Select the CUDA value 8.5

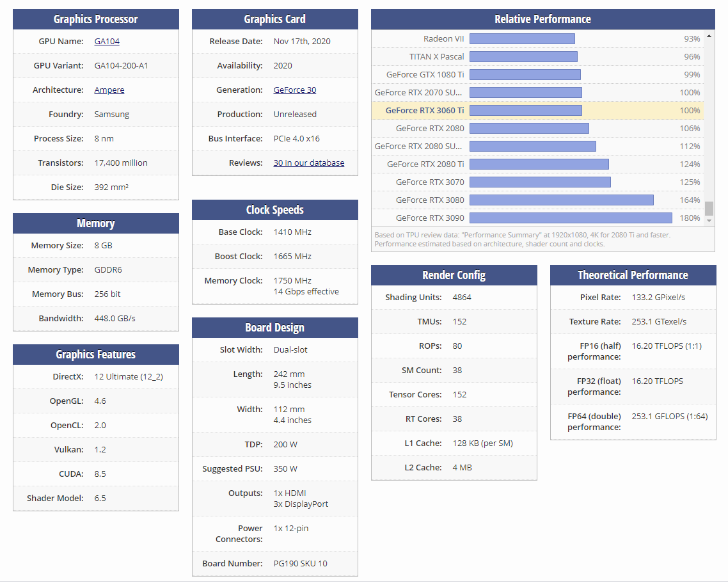tap(100, 474)
